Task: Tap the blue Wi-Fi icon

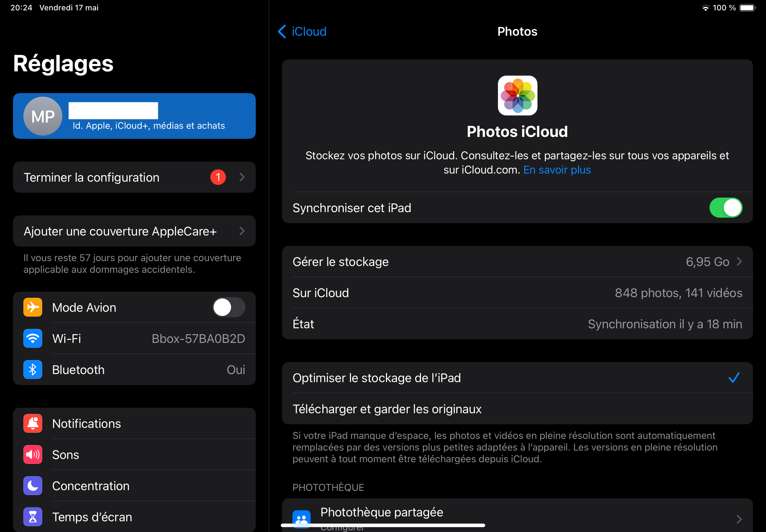Action: (33, 338)
